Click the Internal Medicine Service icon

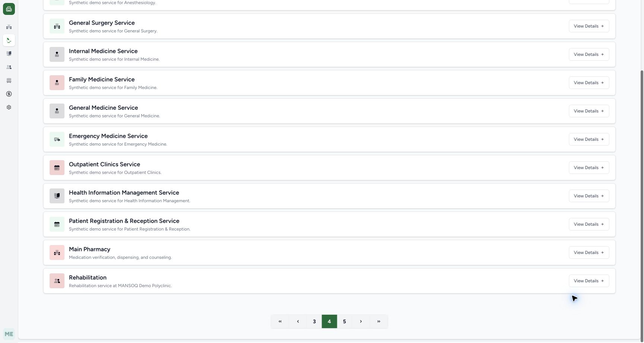(57, 54)
